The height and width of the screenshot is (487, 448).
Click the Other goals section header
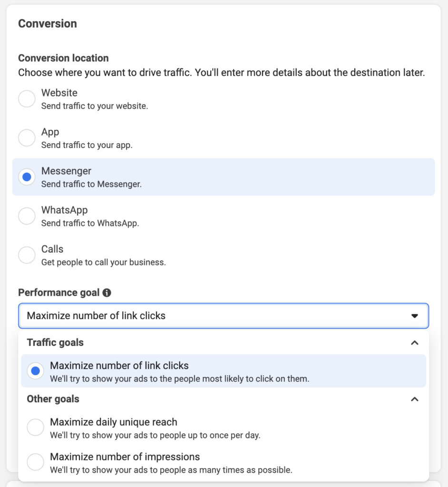pos(52,399)
